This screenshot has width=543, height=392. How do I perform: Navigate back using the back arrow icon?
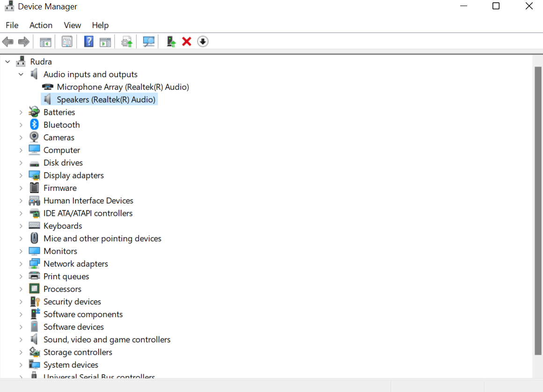pyautogui.click(x=7, y=41)
